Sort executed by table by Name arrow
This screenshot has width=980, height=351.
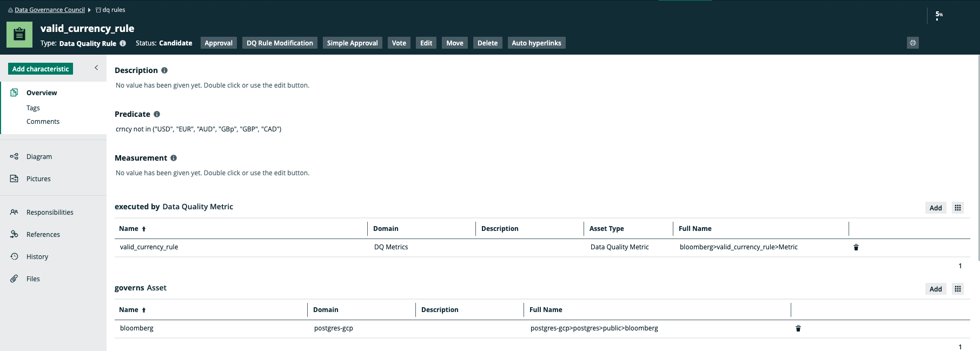coord(144,229)
